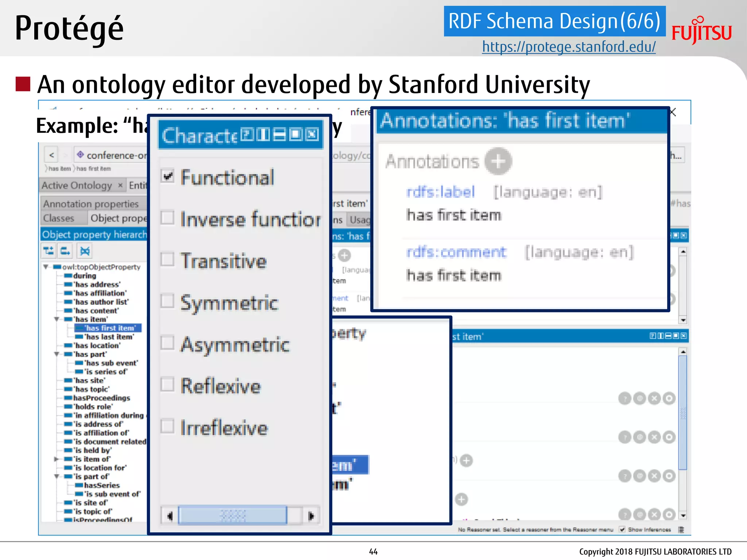Image resolution: width=747 pixels, height=560 pixels.
Task: Select the 'during' property
Action: (x=81, y=276)
